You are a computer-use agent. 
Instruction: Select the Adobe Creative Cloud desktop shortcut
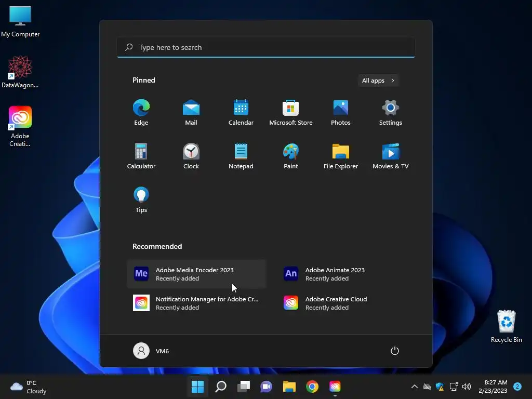20,127
